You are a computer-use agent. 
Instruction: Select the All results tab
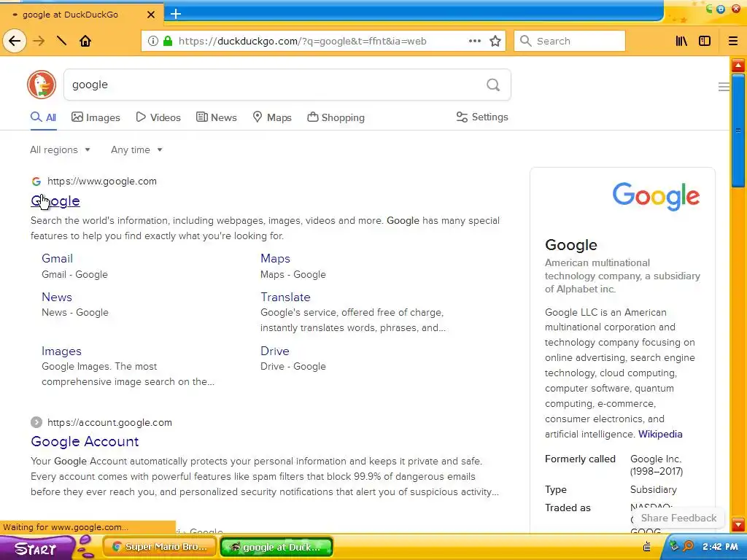pos(43,117)
